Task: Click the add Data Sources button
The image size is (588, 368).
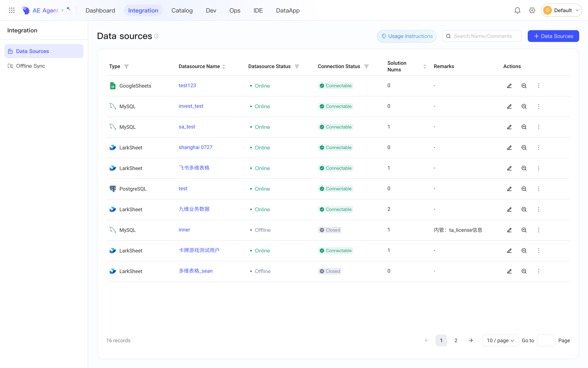Action: [x=553, y=36]
